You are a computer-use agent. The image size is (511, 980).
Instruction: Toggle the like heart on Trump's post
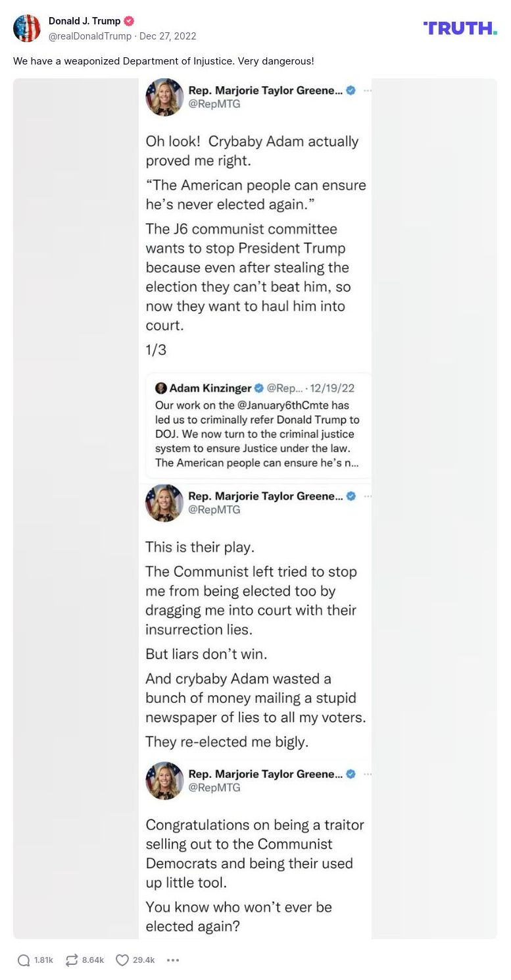pyautogui.click(x=122, y=960)
